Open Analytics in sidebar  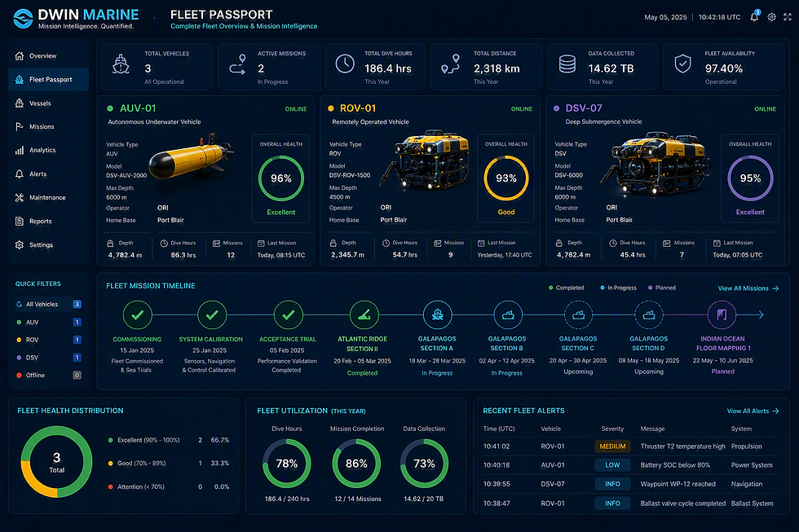click(48, 150)
